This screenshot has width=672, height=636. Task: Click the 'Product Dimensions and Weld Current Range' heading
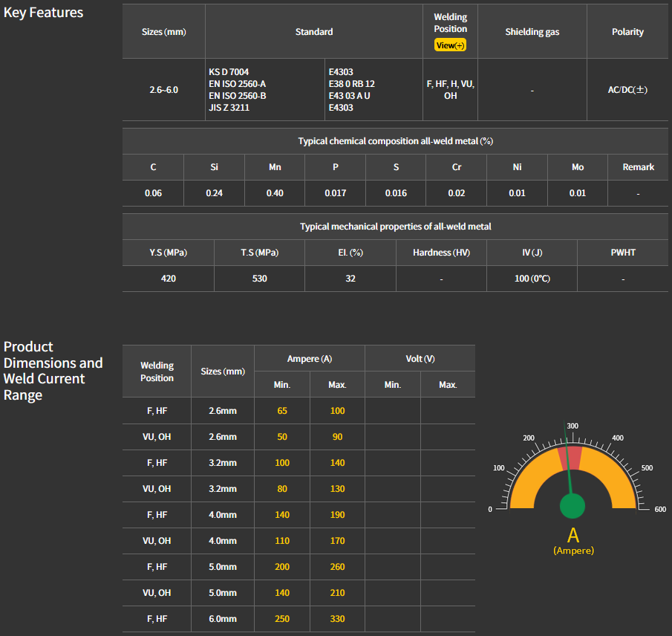pos(53,371)
